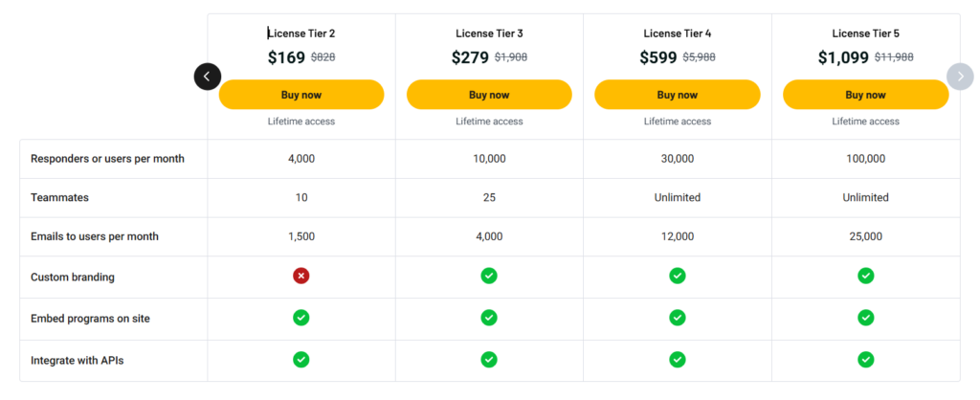
Task: Click Tier 5 Embed programs checkmark
Action: click(x=865, y=318)
